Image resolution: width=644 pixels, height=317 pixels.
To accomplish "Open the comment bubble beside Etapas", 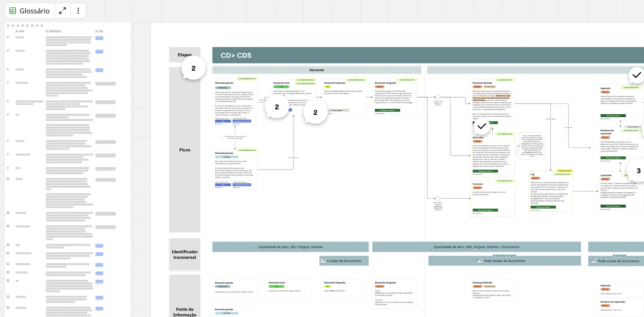I will click(x=194, y=68).
